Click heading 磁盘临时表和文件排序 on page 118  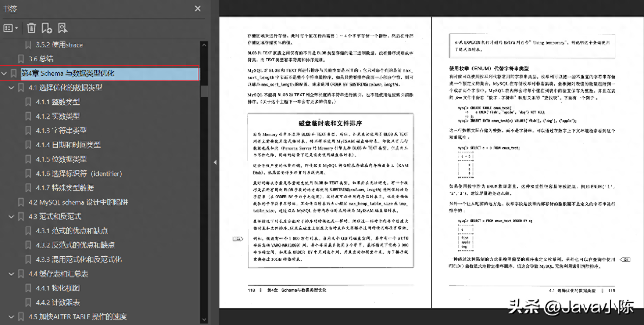click(x=330, y=123)
